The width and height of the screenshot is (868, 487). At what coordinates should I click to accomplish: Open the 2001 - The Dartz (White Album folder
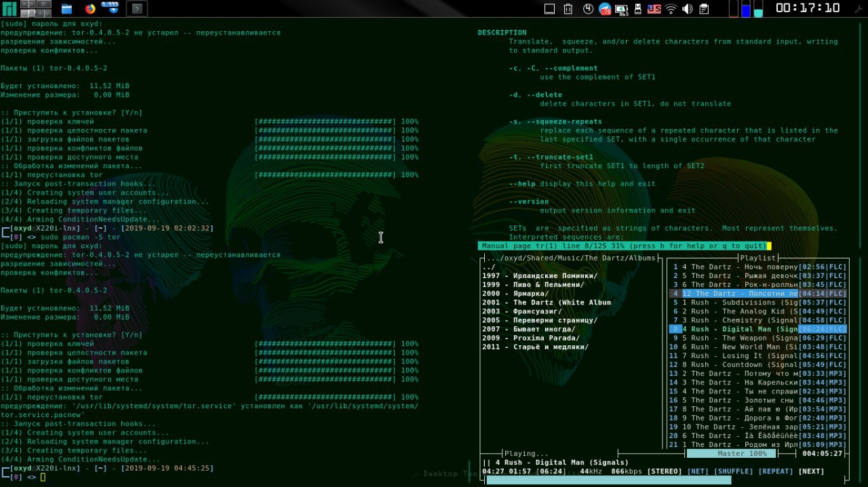(547, 303)
